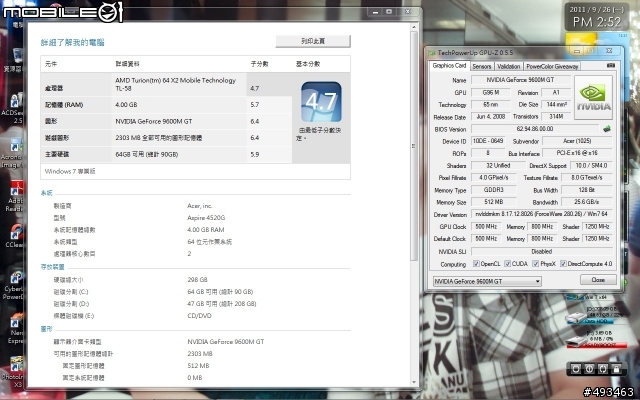640x400 pixels.
Task: Click the CD/DVD media drive value
Action: pos(199,316)
